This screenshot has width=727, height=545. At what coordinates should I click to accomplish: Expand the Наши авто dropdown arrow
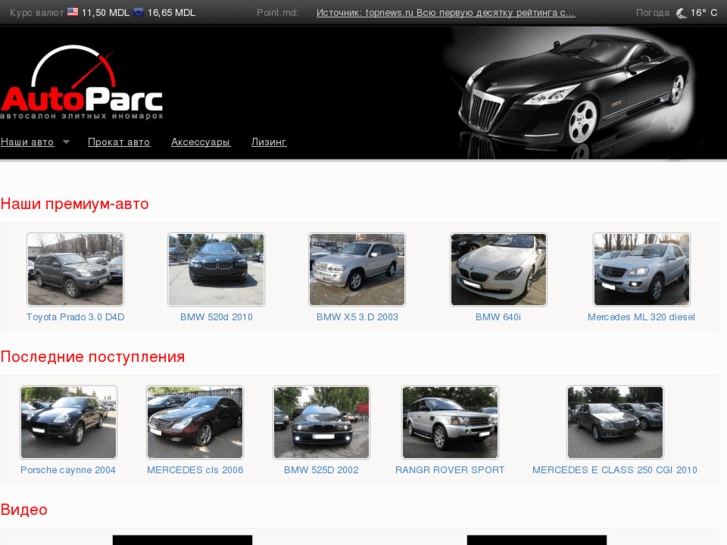tap(66, 142)
